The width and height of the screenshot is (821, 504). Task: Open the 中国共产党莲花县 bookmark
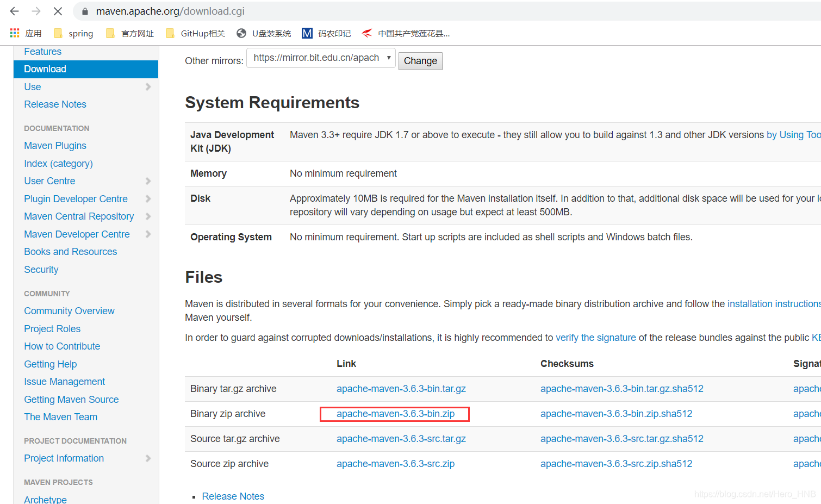[x=406, y=34]
